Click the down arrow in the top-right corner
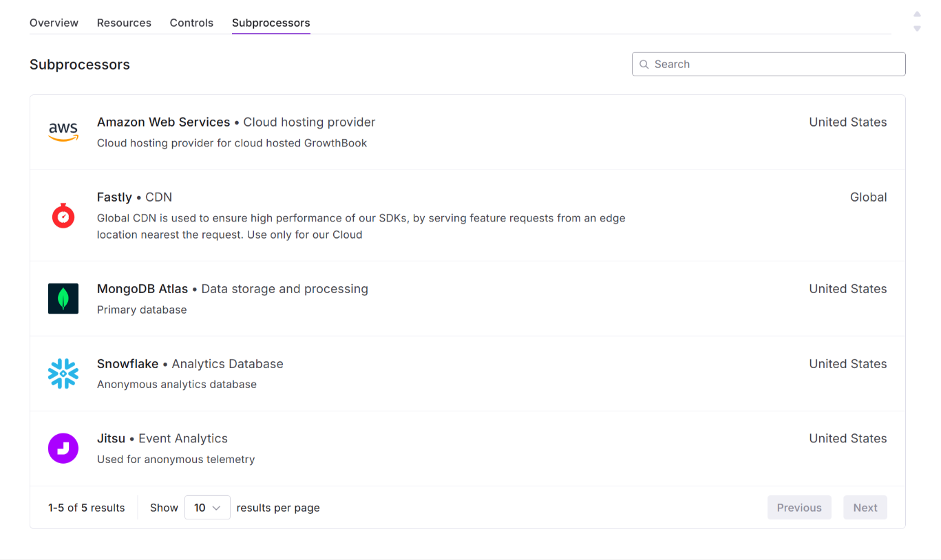The width and height of the screenshot is (941, 560). click(917, 29)
